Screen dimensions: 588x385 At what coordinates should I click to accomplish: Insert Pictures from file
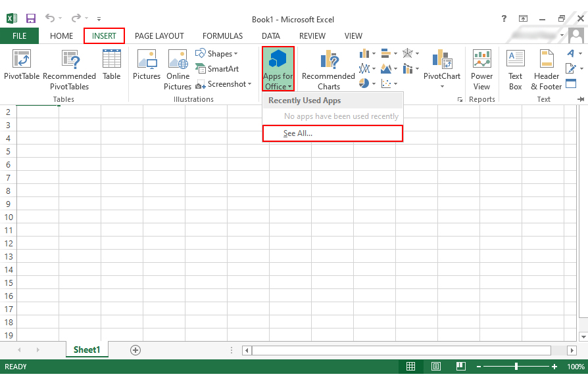[147, 65]
